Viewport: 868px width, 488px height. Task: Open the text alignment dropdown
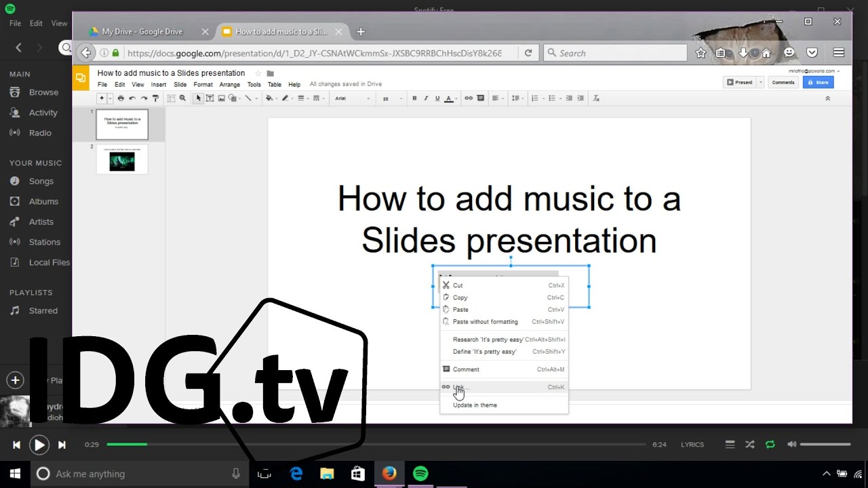tap(498, 98)
